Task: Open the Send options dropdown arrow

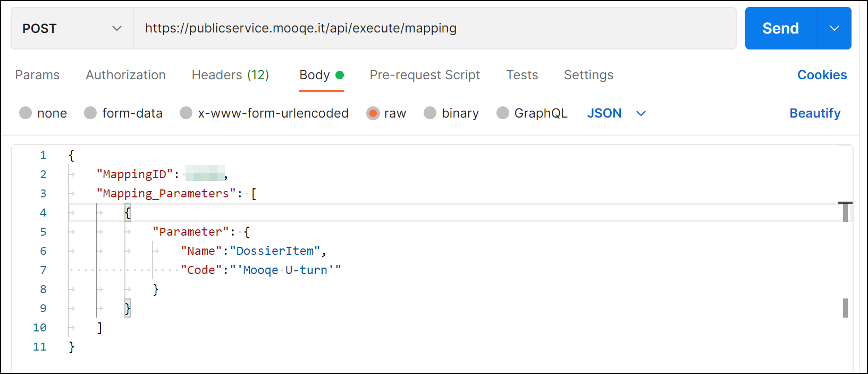Action: pyautogui.click(x=834, y=28)
